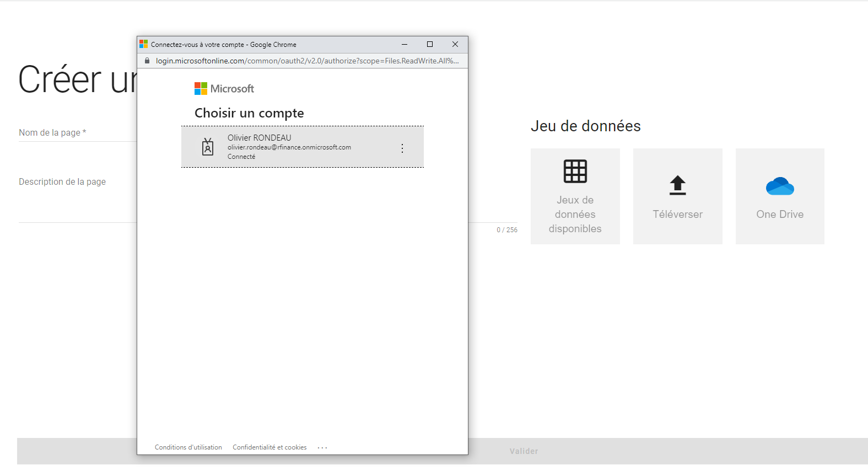Expand the footer ellipsis more options
868x476 pixels.
(x=322, y=448)
